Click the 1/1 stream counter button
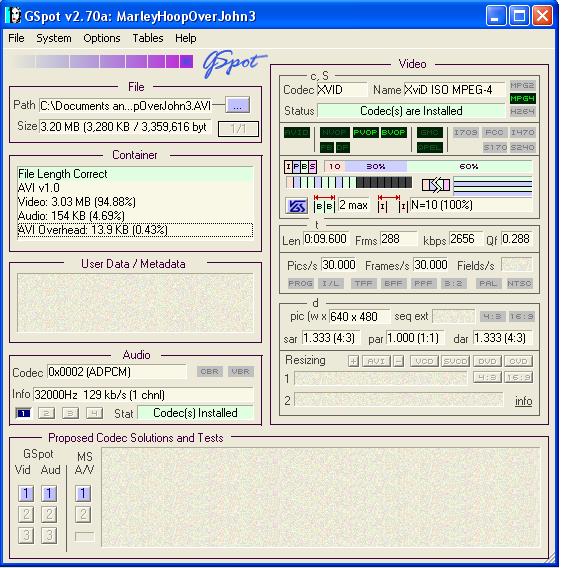The image size is (561, 568). 238,129
